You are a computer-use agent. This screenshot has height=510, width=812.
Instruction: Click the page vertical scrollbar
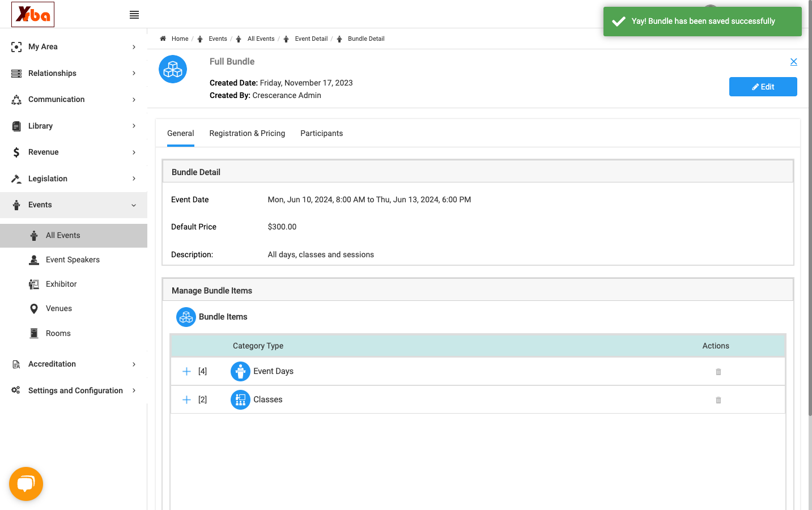[x=809, y=208]
